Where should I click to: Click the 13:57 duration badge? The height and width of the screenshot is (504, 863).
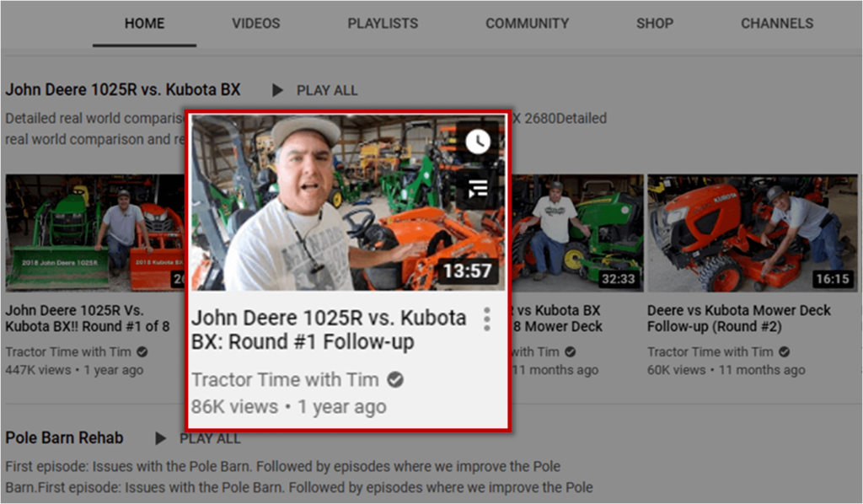(467, 271)
